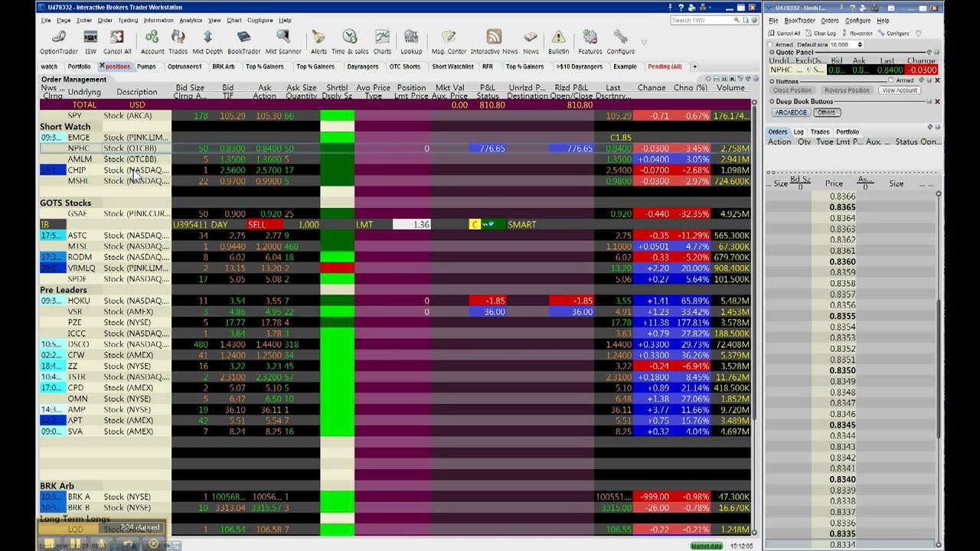This screenshot has width=980, height=551.
Task: Click Clear Log in BookTrader toolbar
Action: (821, 33)
